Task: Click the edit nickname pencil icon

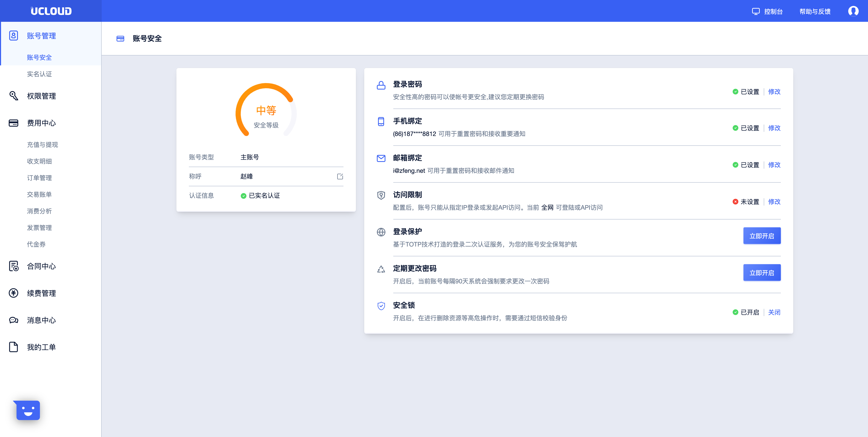Action: pyautogui.click(x=340, y=176)
